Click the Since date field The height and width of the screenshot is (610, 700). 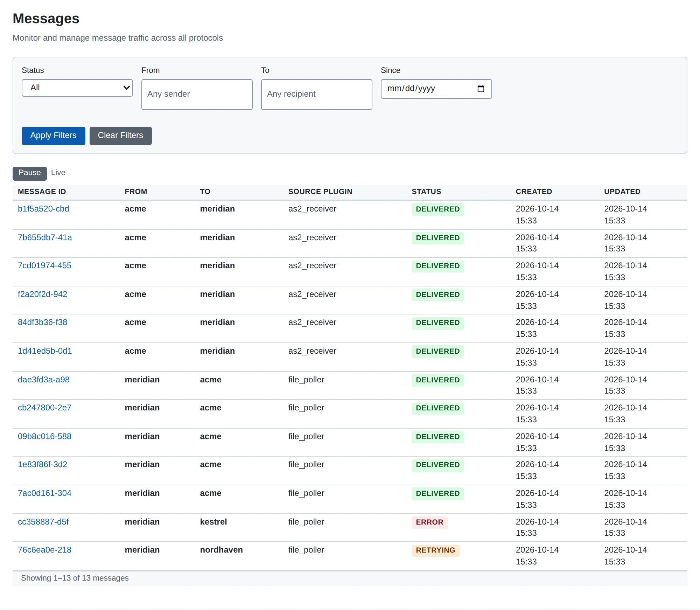click(x=436, y=89)
